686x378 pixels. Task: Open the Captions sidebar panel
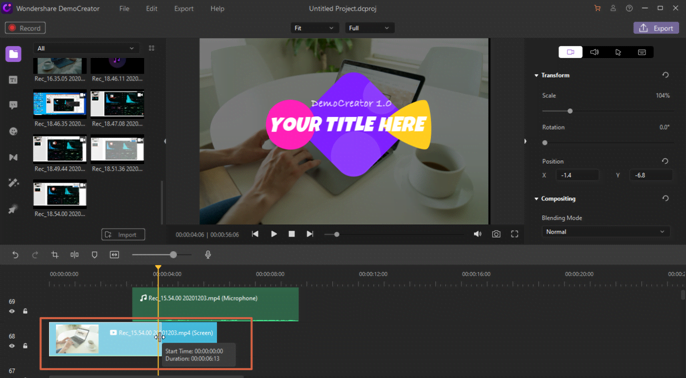(x=13, y=80)
